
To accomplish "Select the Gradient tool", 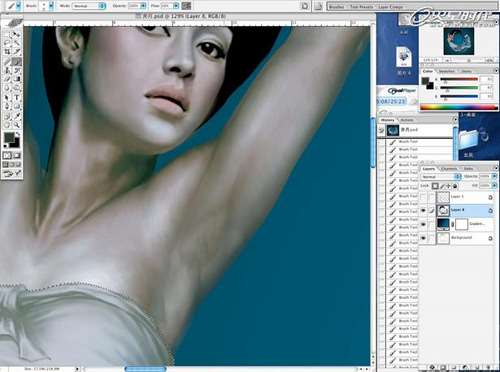I will 16,79.
